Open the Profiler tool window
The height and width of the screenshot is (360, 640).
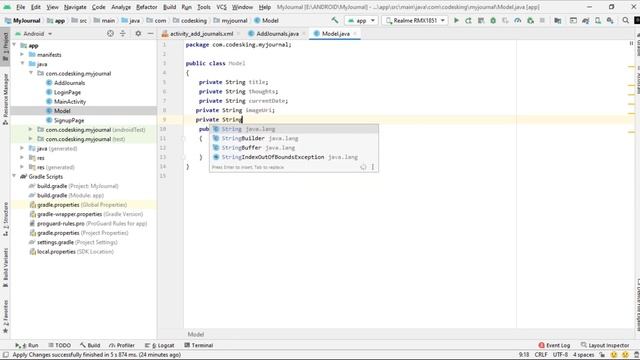click(x=122, y=345)
